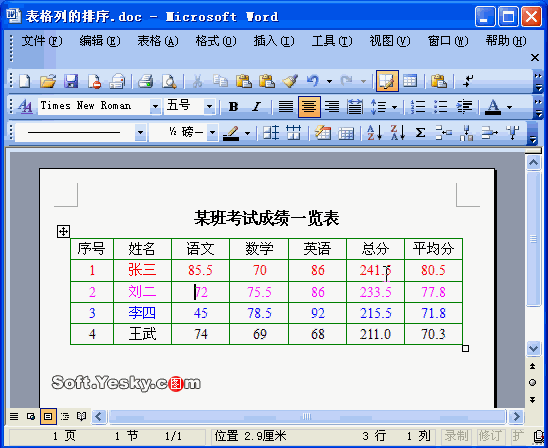The height and width of the screenshot is (448, 548).
Task: Sort descending with the Z-A arrow icon
Action: click(x=398, y=133)
